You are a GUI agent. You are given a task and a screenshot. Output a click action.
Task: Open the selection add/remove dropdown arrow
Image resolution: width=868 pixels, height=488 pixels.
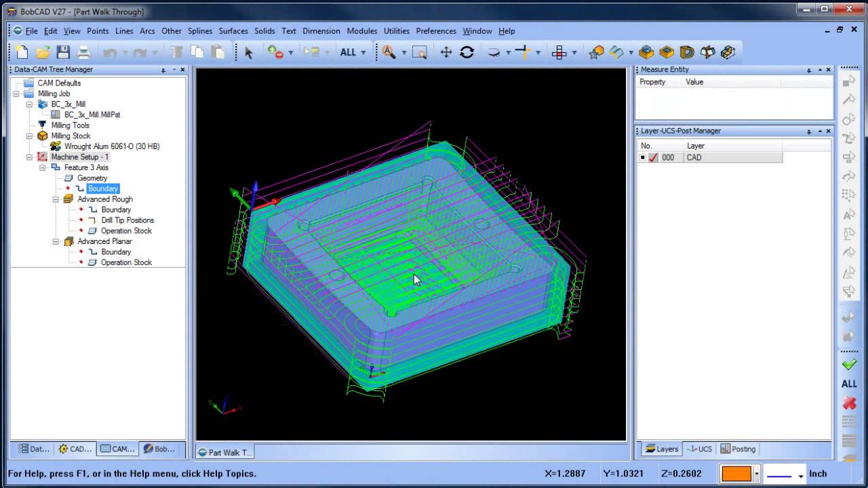pos(291,52)
